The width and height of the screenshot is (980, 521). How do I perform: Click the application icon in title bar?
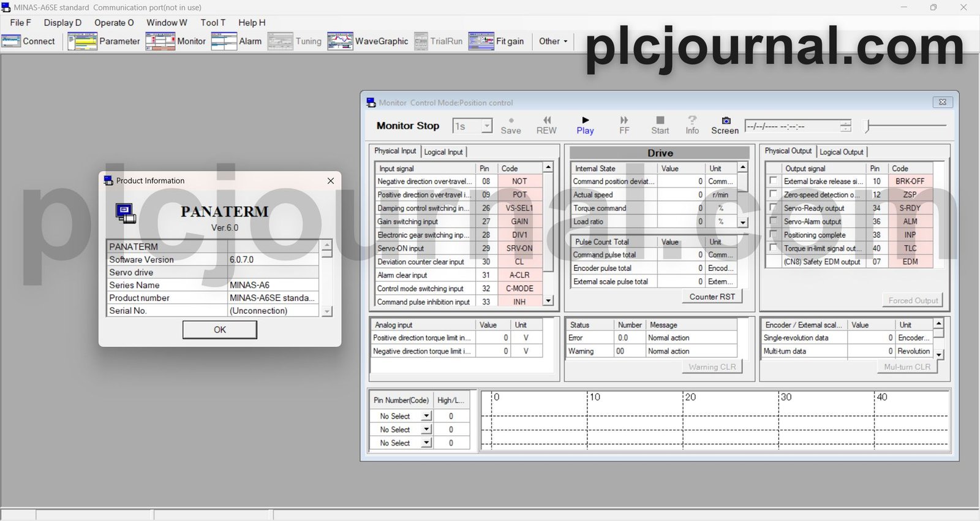pyautogui.click(x=6, y=7)
